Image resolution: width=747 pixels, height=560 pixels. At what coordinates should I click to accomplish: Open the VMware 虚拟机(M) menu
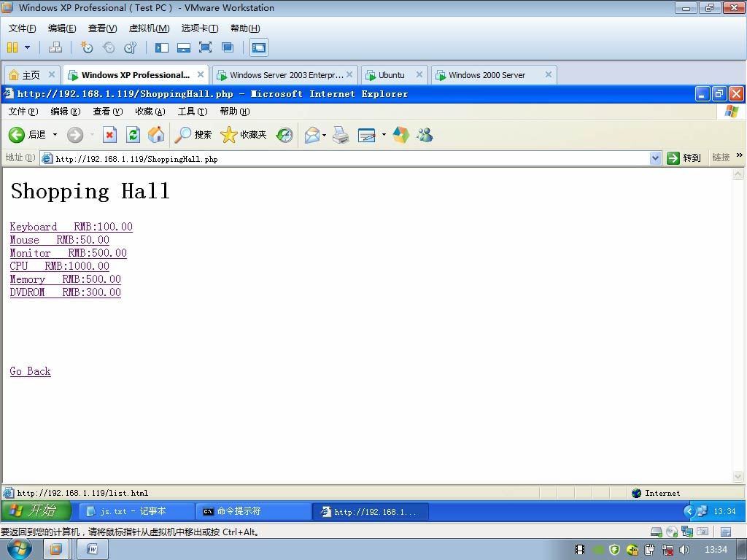[149, 28]
